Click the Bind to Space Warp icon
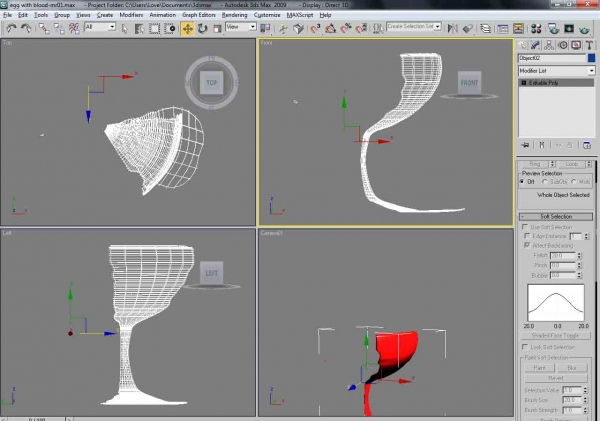600x421 pixels. 74,28
